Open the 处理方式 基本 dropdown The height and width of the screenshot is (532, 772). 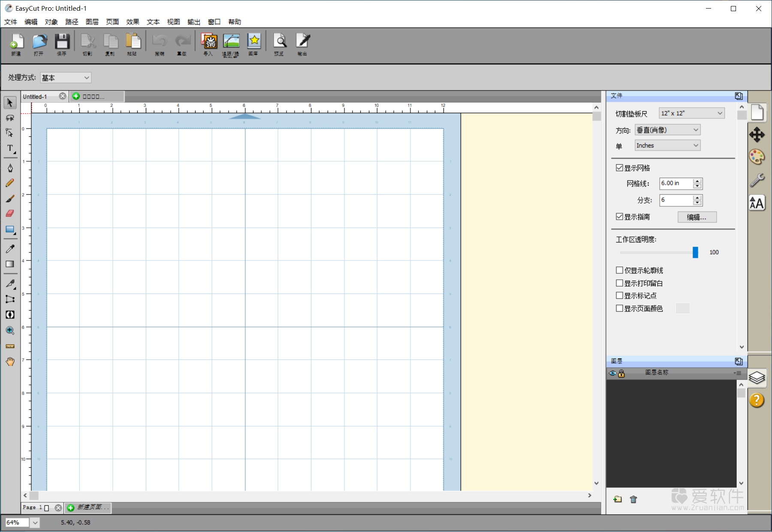65,78
